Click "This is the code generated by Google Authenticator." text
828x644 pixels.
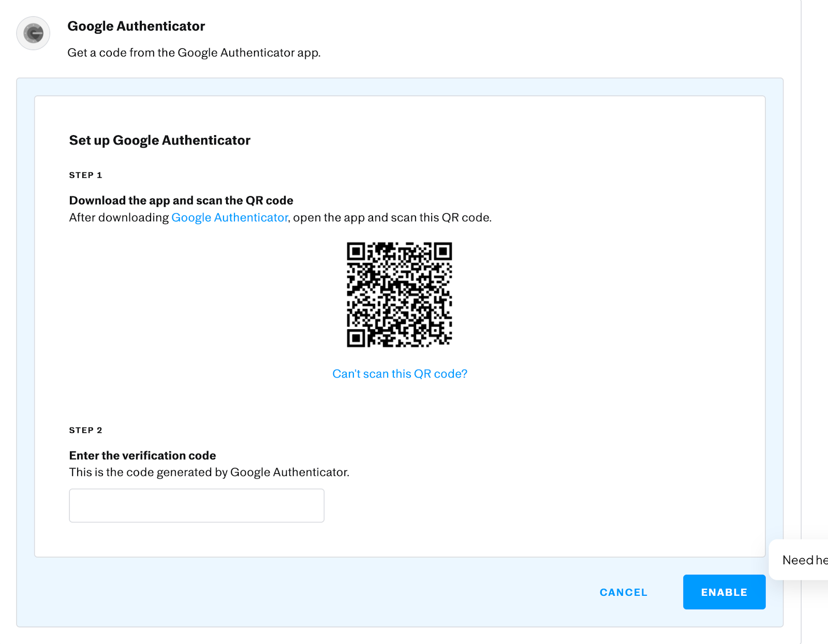tap(209, 472)
